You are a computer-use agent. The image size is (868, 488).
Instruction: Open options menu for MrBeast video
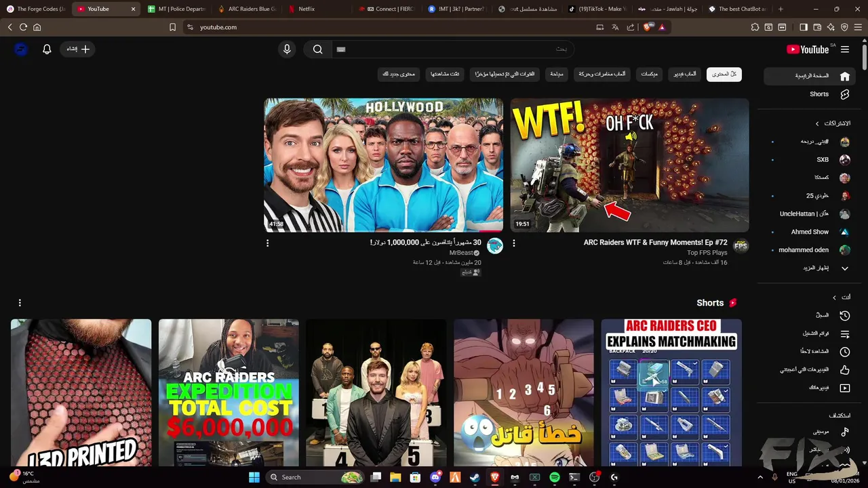click(x=267, y=243)
